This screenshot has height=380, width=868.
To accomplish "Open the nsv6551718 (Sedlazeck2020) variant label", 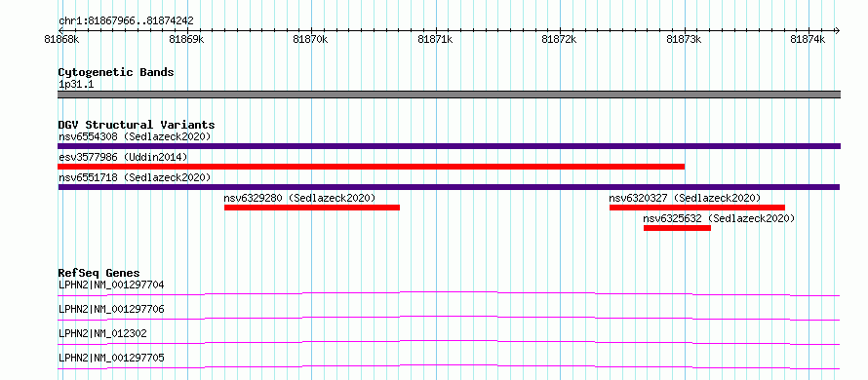I will click(135, 177).
